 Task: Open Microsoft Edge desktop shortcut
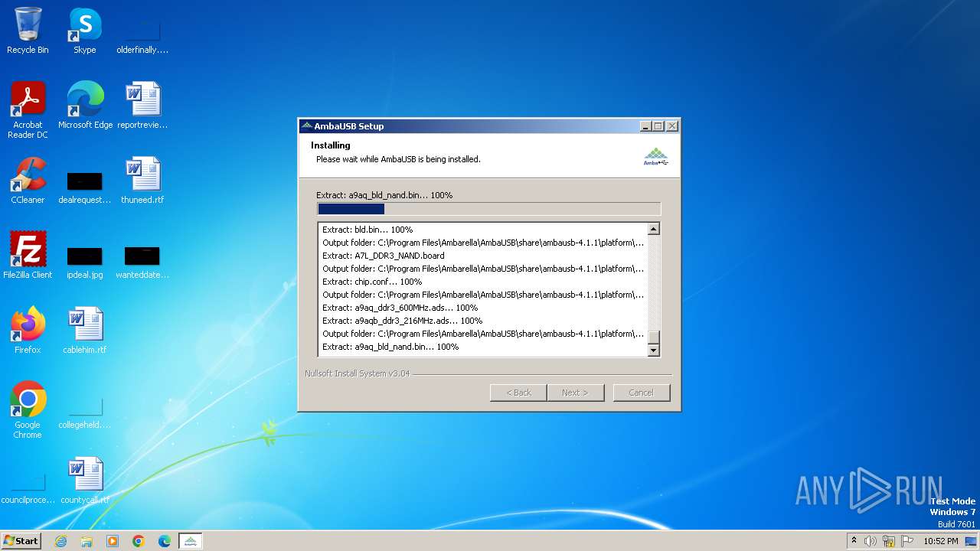click(85, 105)
